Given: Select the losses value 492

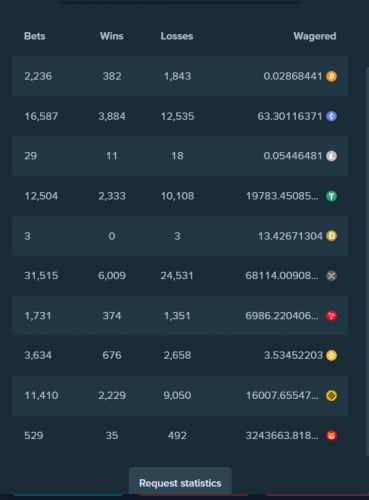Looking at the screenshot, I should (x=177, y=435).
